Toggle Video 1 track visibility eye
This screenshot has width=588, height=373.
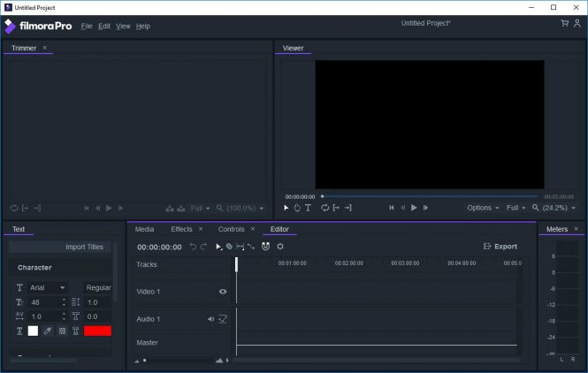tap(223, 292)
